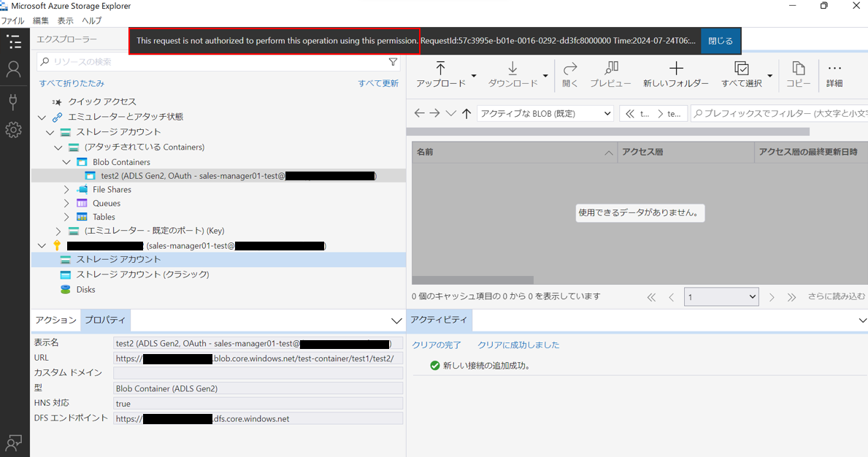The height and width of the screenshot is (457, 868).
Task: Switch to the プロパティ tab
Action: [x=105, y=320]
